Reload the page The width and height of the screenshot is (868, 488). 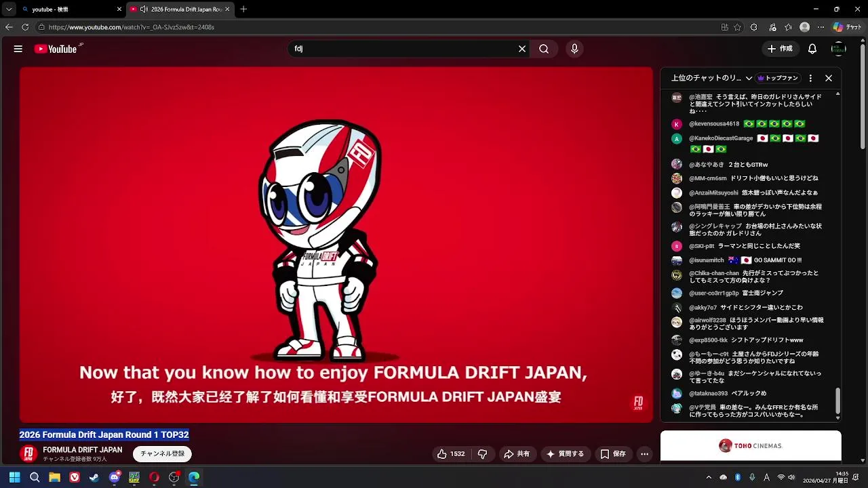coord(25,27)
